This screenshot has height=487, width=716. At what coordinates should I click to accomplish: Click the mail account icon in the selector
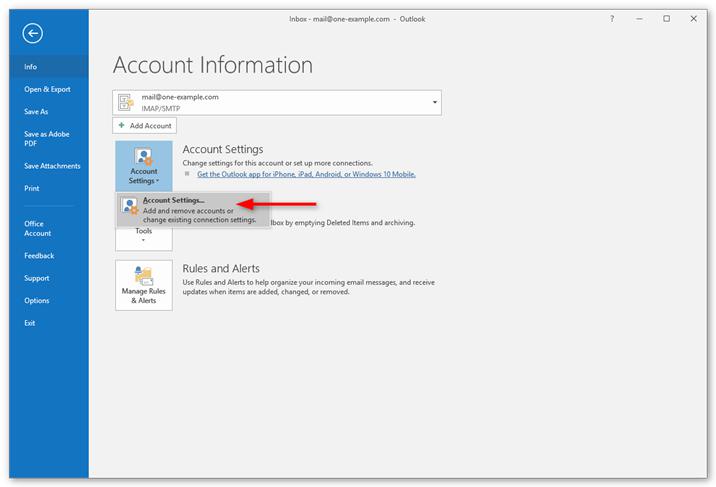[x=127, y=102]
